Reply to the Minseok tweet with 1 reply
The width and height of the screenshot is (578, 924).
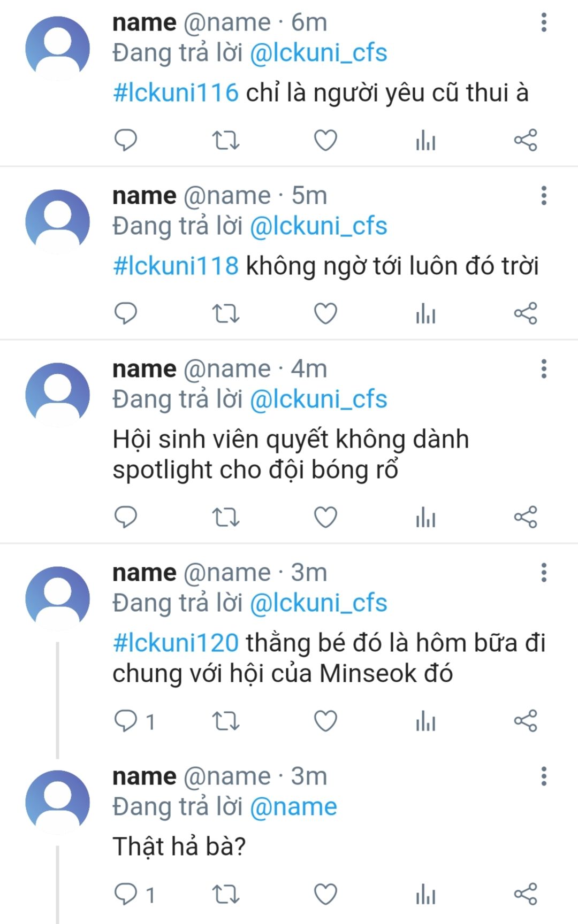point(134,721)
